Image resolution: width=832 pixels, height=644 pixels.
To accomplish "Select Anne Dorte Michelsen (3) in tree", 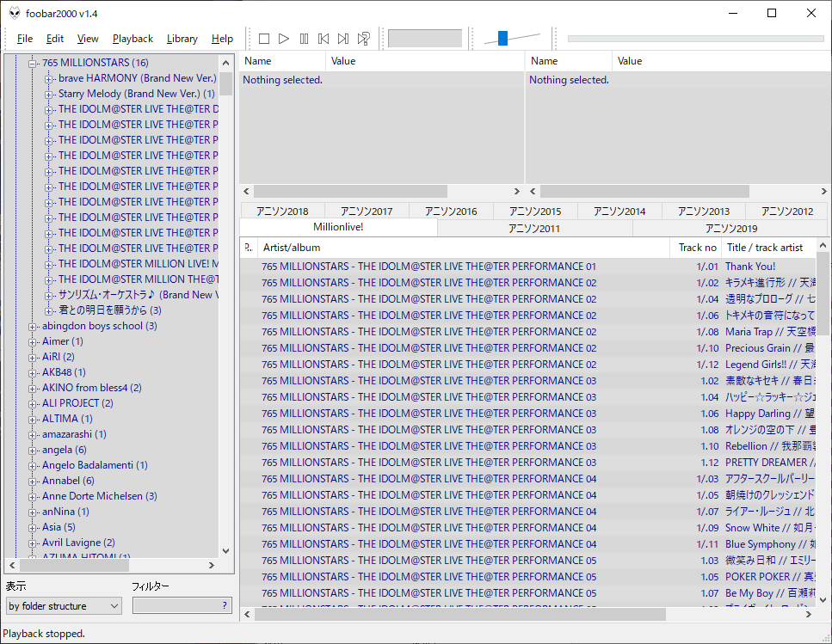I will tap(100, 496).
